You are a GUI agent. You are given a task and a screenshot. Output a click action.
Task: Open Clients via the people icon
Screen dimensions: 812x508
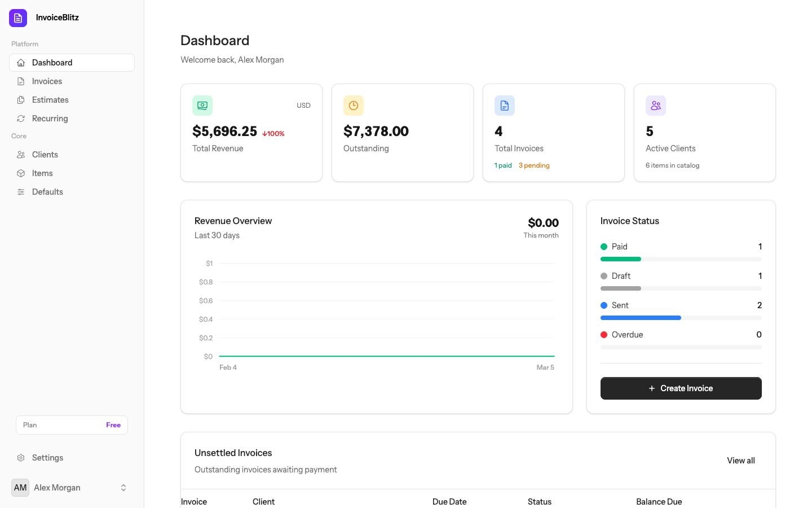click(21, 154)
